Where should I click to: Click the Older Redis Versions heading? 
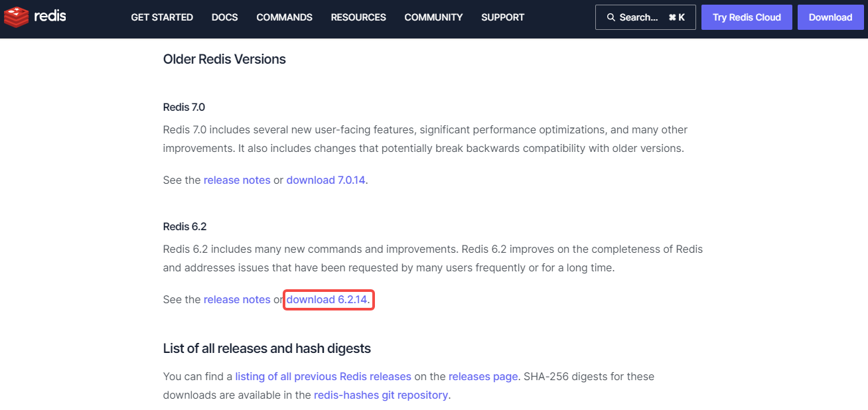coord(224,59)
